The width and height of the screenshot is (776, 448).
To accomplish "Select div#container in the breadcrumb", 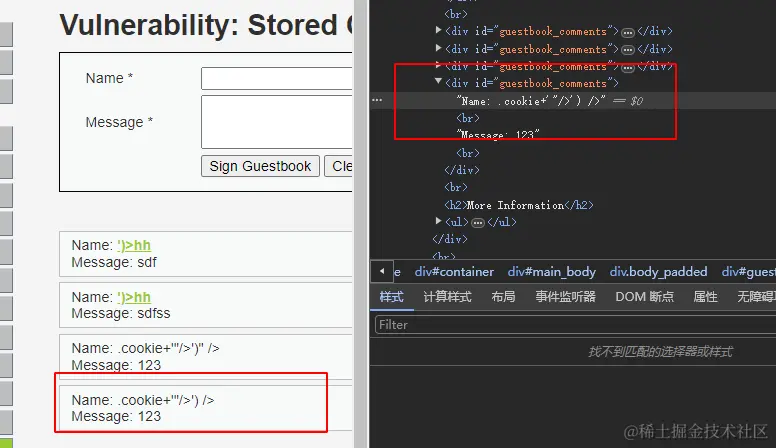I will (454, 272).
